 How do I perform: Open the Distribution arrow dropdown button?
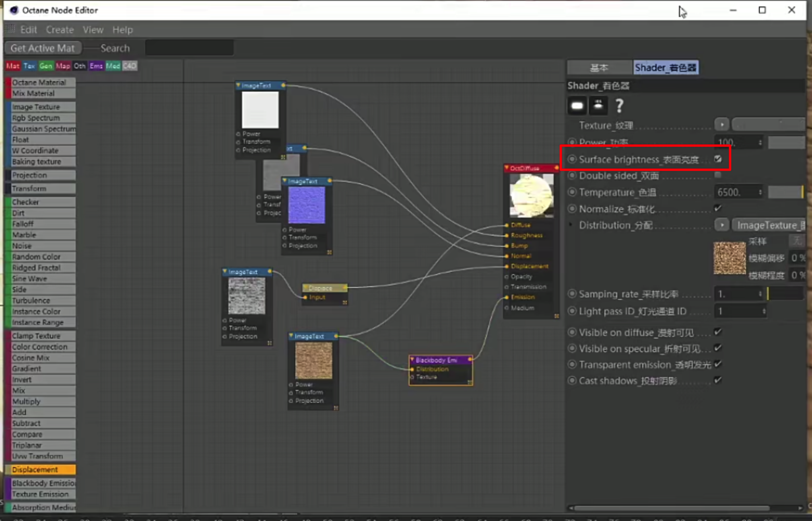(x=722, y=225)
